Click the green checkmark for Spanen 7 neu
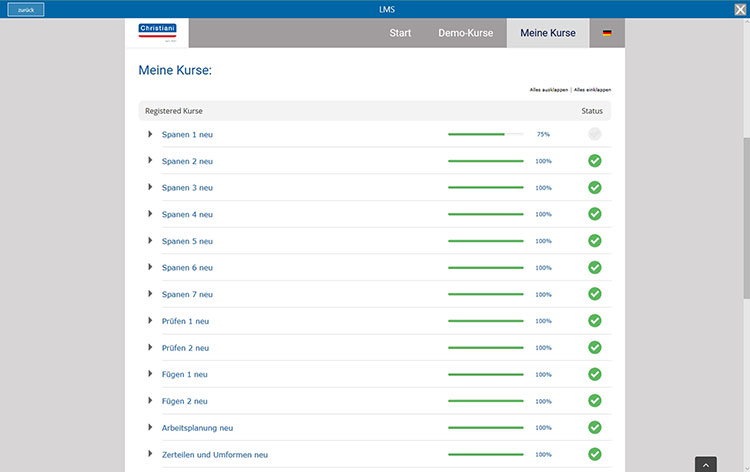Viewport: 750px width, 472px height. pos(595,294)
